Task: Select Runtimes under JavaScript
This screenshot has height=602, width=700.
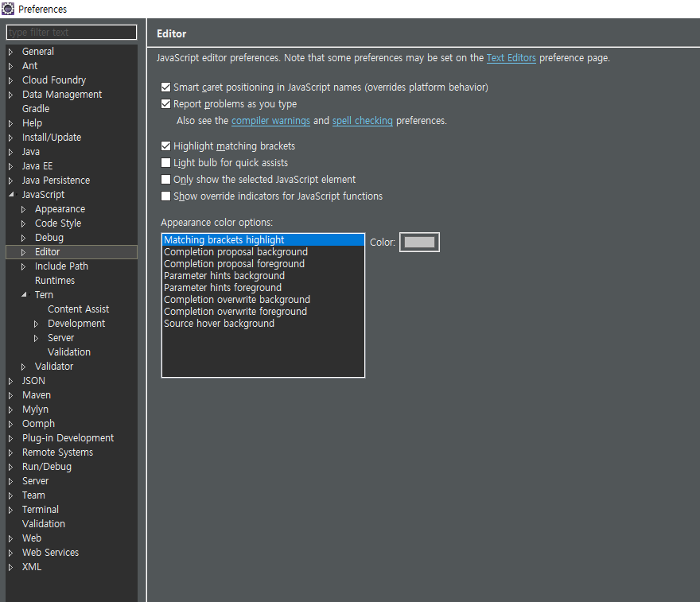Action: pos(55,280)
